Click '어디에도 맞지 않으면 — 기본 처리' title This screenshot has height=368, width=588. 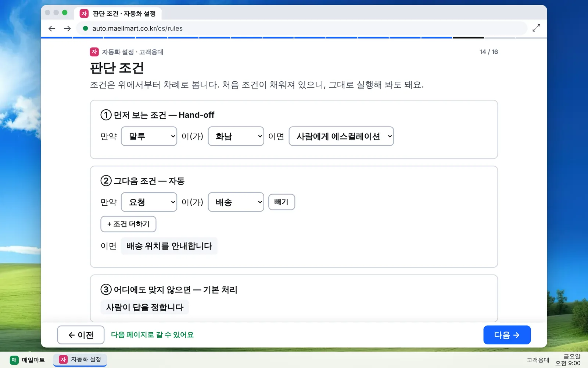[x=175, y=290]
